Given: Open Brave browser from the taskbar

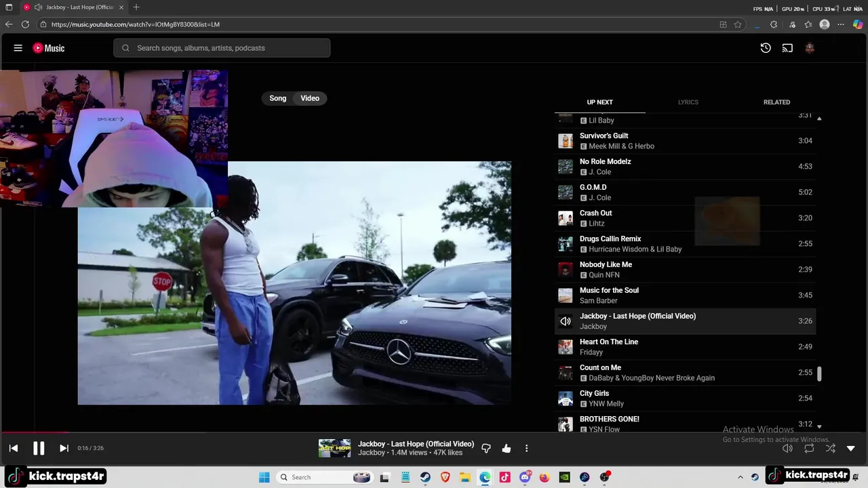Looking at the screenshot, I should point(445,477).
